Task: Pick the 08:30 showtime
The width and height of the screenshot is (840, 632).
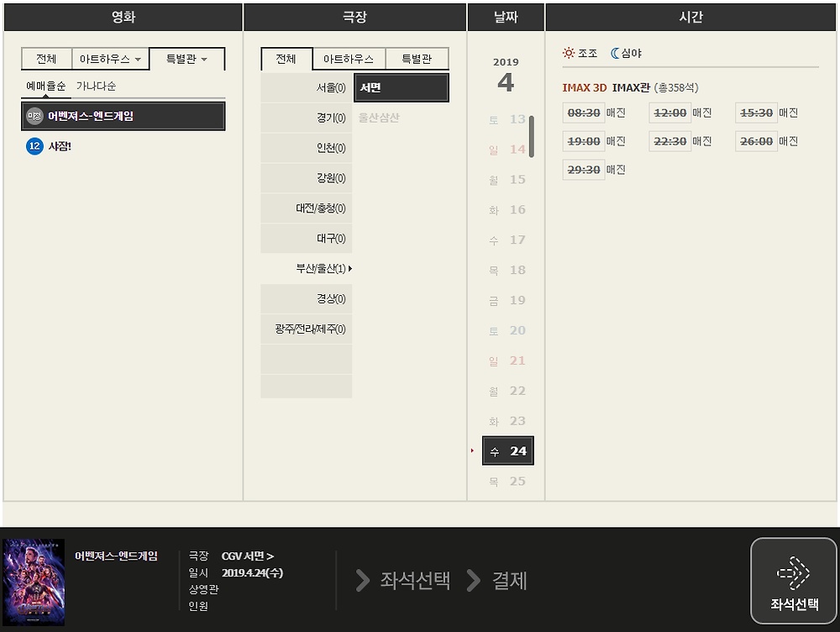Action: 584,113
